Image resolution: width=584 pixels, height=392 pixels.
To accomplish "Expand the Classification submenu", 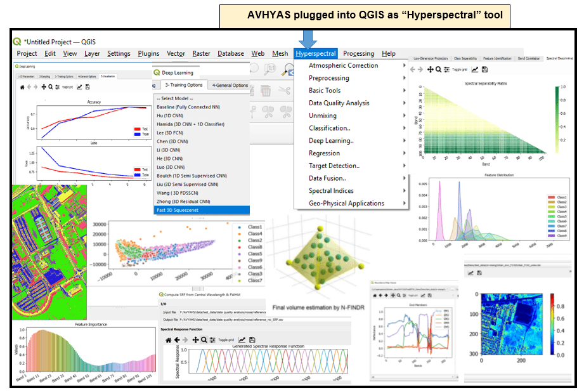I will point(351,128).
